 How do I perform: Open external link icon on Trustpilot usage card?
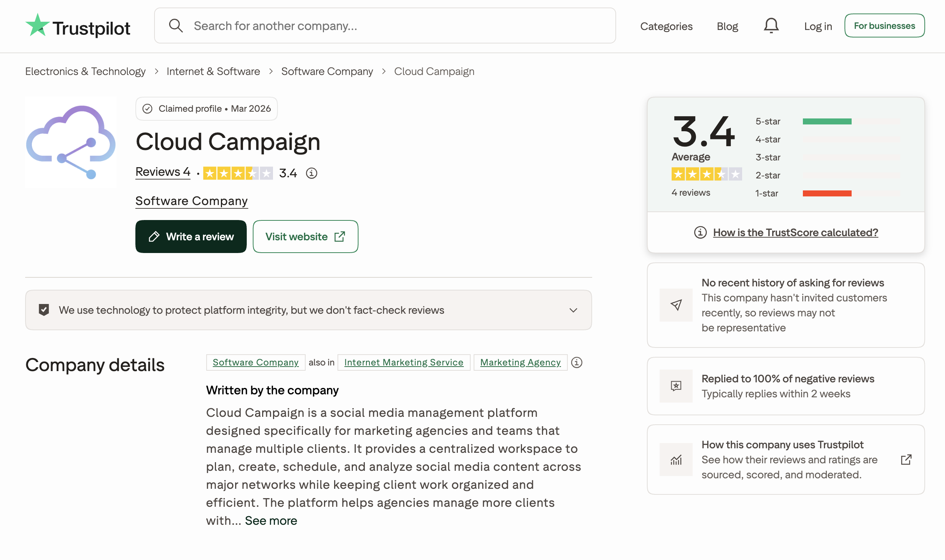coord(906,459)
